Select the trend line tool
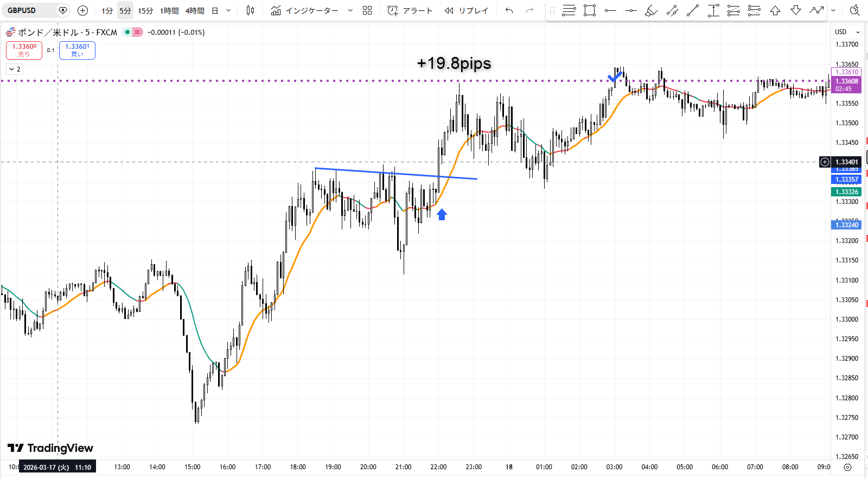Image resolution: width=868 pixels, height=479 pixels. coord(693,10)
